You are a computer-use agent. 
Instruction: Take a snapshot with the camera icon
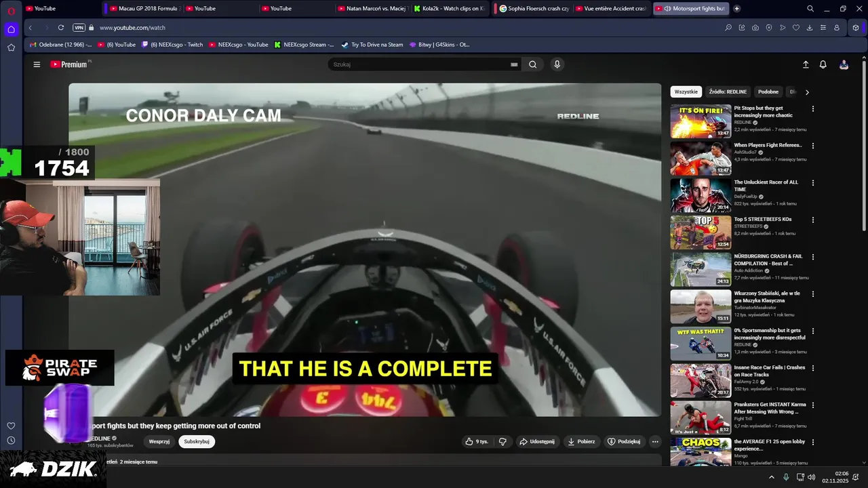[755, 28]
